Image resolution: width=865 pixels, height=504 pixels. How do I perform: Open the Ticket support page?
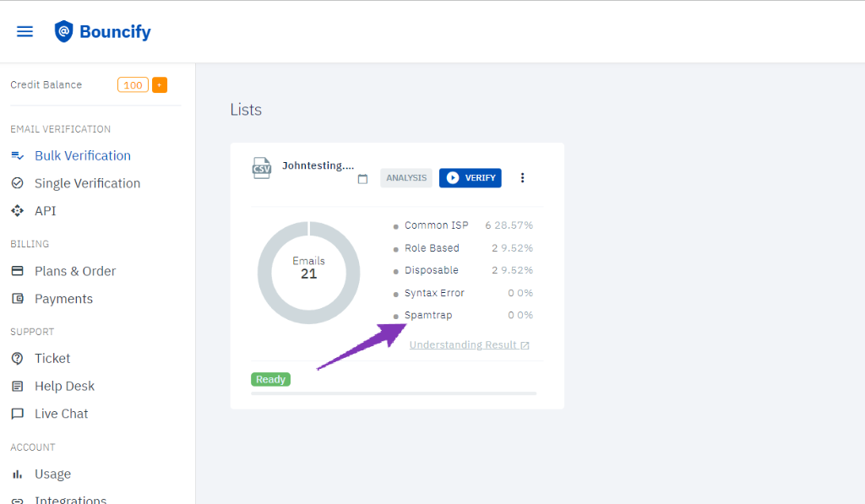pyautogui.click(x=52, y=359)
